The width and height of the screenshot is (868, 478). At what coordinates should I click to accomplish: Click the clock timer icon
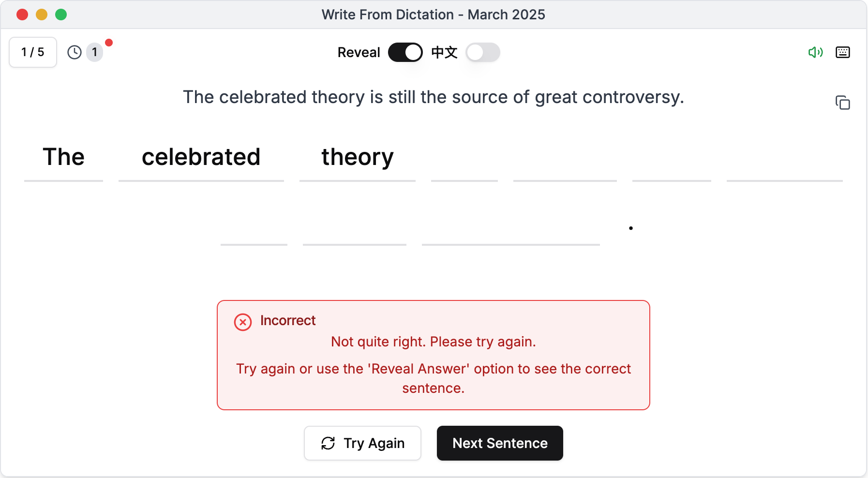(75, 52)
